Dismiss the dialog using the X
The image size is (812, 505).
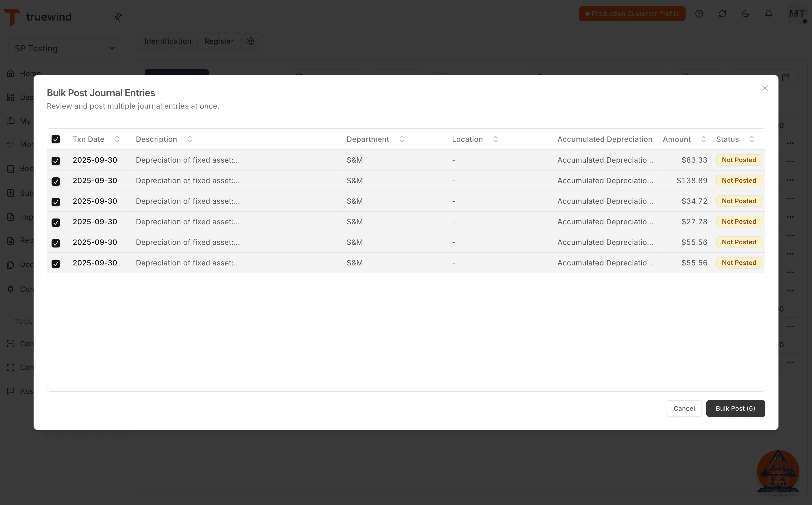[x=765, y=88]
